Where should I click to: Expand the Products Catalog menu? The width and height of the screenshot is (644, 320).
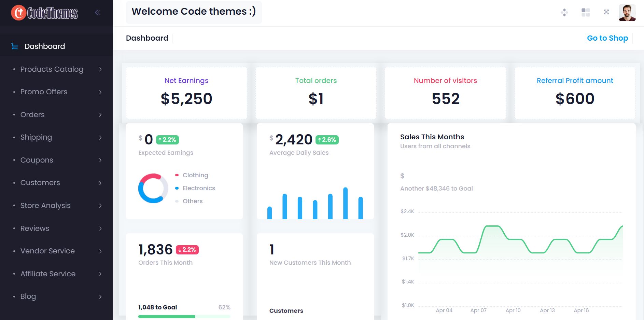(x=52, y=69)
